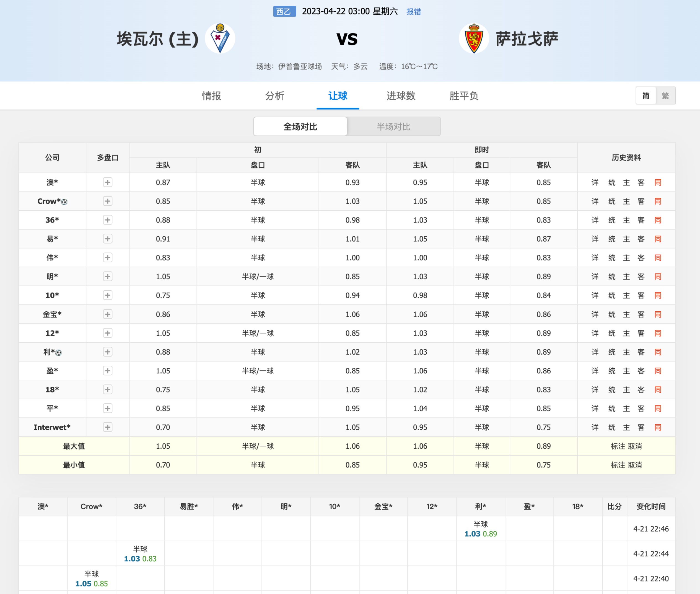
Task: Click 主 history link in 36* row
Action: [626, 220]
